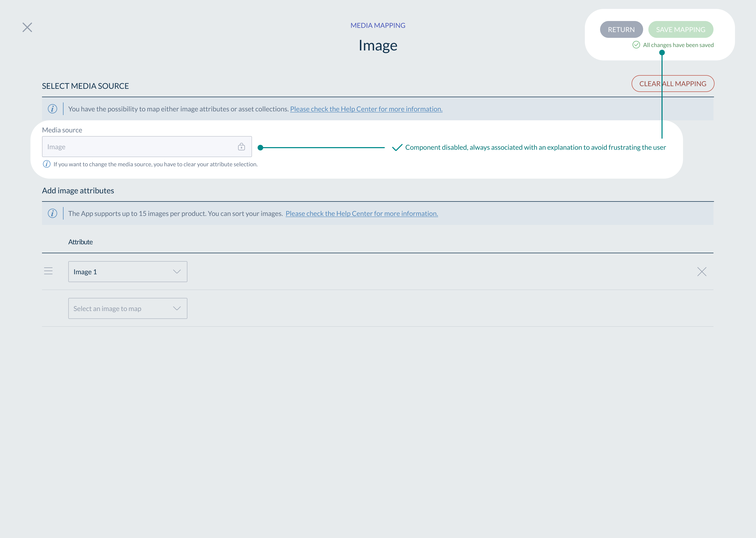Screen dimensions: 756x538
Task: Close the media mapping dialog
Action: click(x=27, y=27)
